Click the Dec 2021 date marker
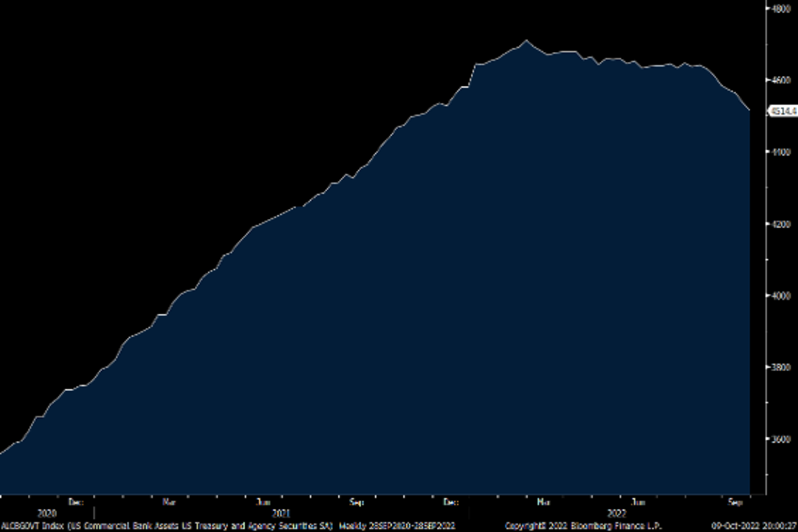Viewport: 798px width, 532px height. [x=451, y=502]
